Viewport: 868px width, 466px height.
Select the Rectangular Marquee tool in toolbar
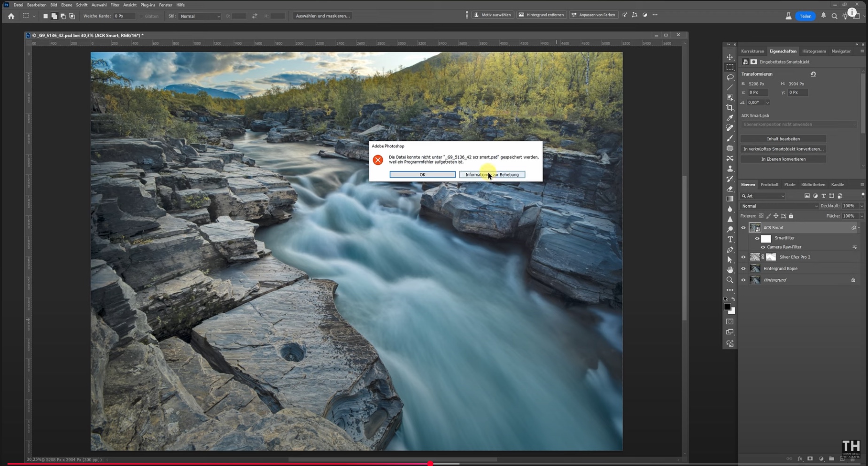tap(730, 67)
